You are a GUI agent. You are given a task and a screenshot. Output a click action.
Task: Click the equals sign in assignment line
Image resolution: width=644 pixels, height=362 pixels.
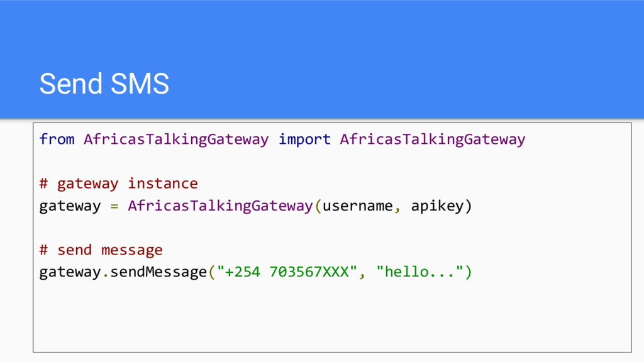pos(114,206)
